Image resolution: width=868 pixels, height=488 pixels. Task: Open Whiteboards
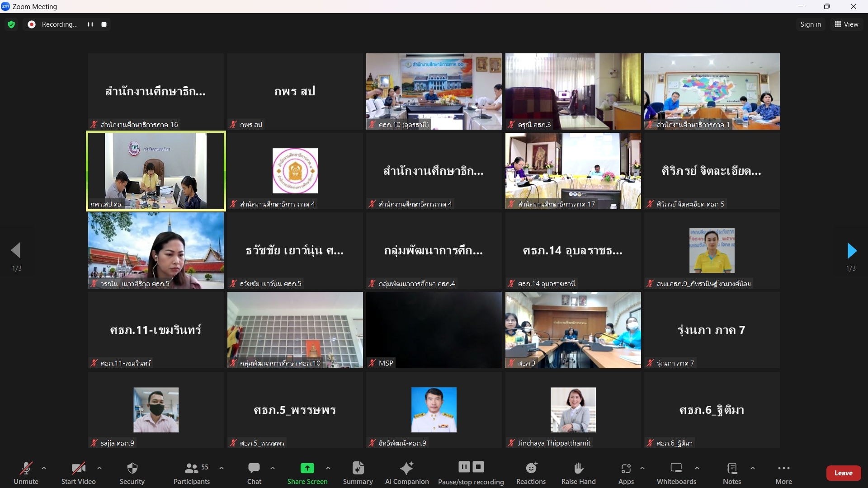(676, 473)
